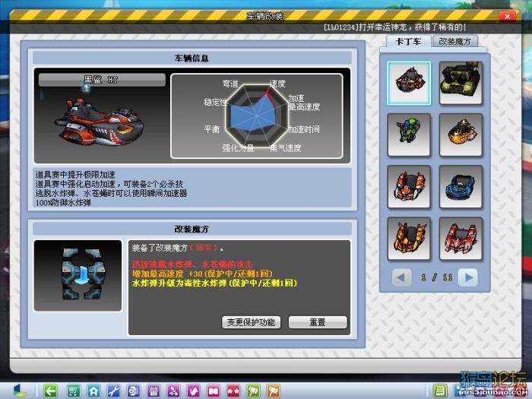
Task: Click the 增加最高速度 +30 line
Action: (202, 274)
